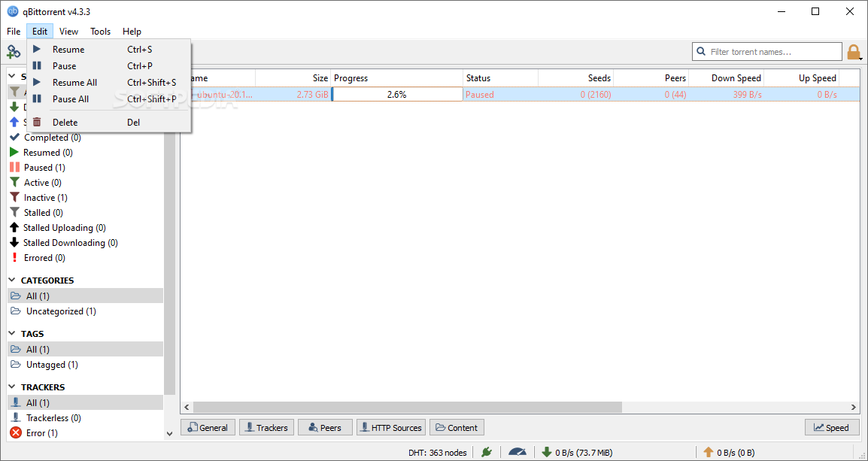Screen dimensions: 868x461
Task: Choose Resume All from Edit menu
Action: click(x=109, y=83)
